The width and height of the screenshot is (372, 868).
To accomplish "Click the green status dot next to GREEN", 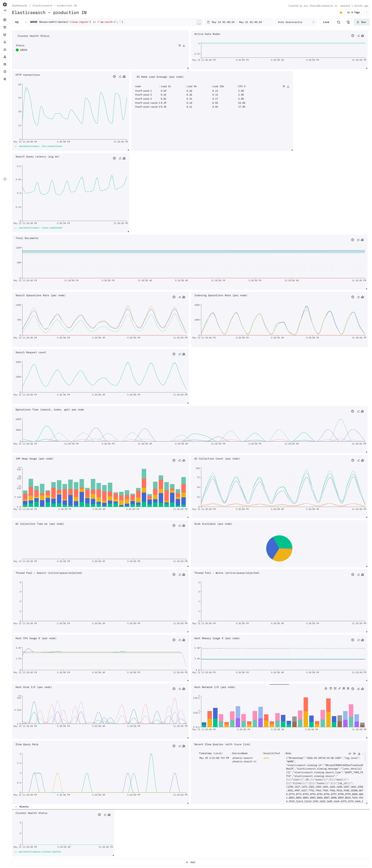I will point(17,50).
